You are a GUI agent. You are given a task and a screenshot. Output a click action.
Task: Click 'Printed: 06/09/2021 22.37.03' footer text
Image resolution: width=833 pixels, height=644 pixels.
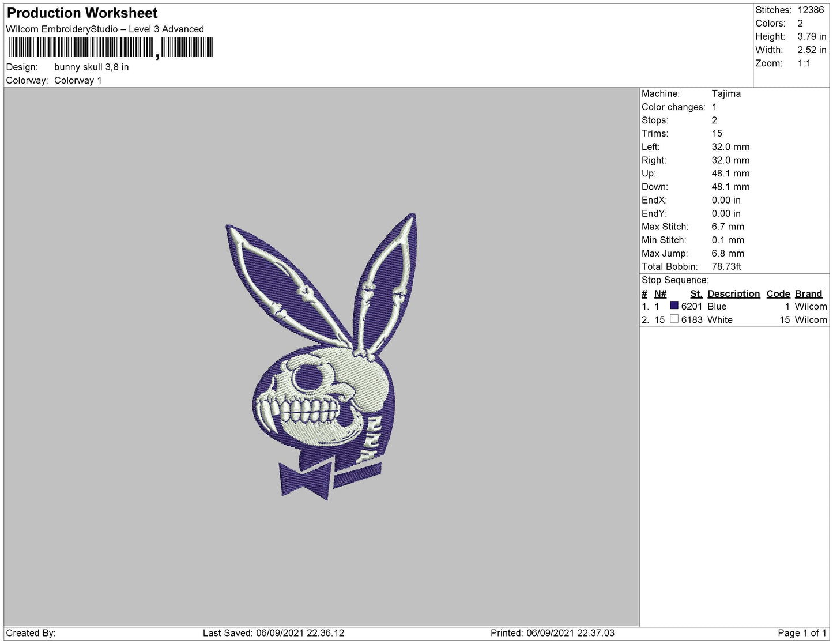point(552,633)
